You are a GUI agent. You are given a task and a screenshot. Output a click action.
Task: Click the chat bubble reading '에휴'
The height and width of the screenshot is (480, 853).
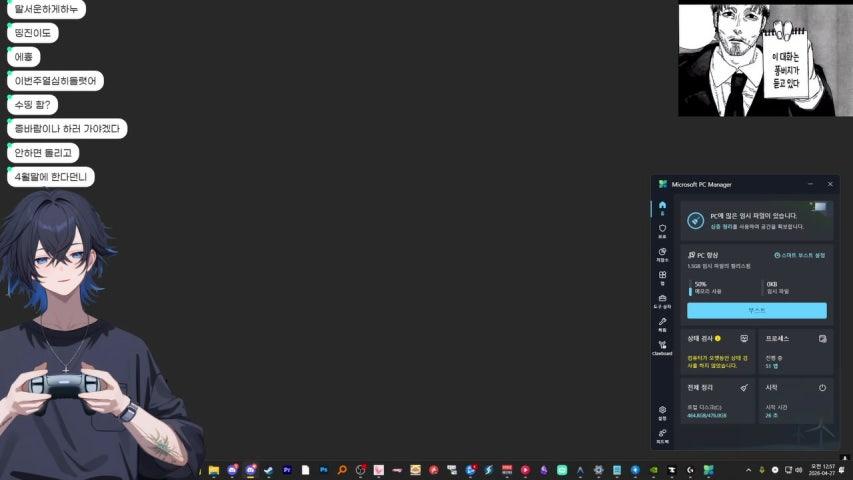pos(23,57)
